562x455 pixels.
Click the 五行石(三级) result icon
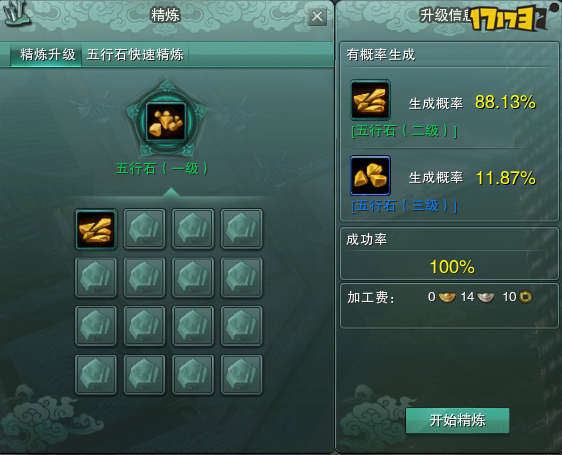[370, 175]
